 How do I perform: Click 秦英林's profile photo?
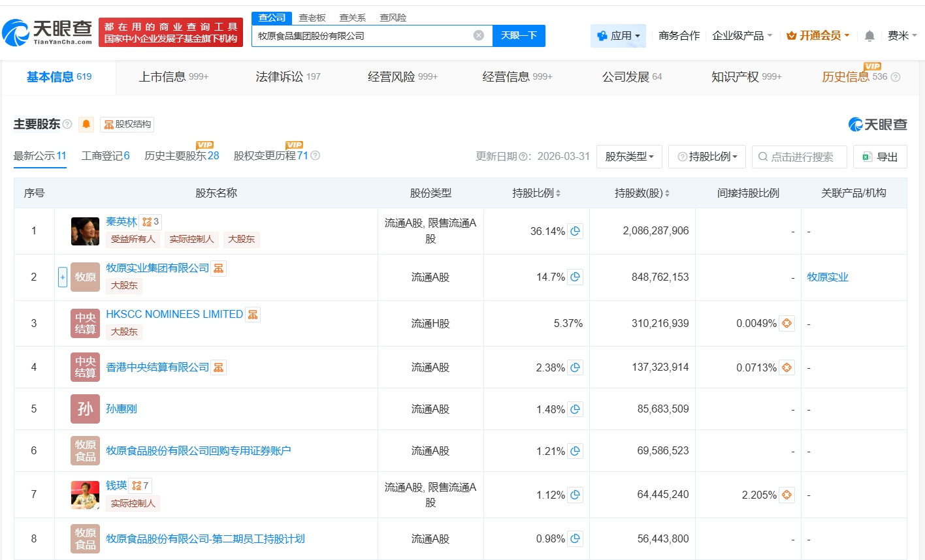(x=85, y=231)
